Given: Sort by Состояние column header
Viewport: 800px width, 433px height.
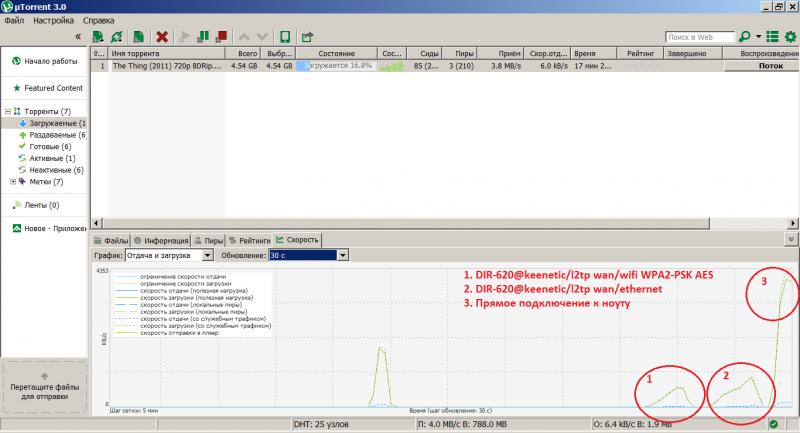Looking at the screenshot, I should pyautogui.click(x=337, y=53).
